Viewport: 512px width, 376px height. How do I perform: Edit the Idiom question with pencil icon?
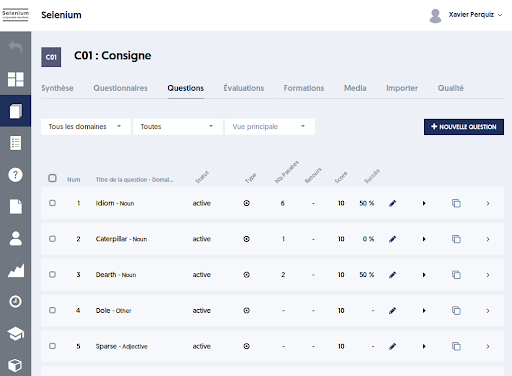tap(392, 203)
